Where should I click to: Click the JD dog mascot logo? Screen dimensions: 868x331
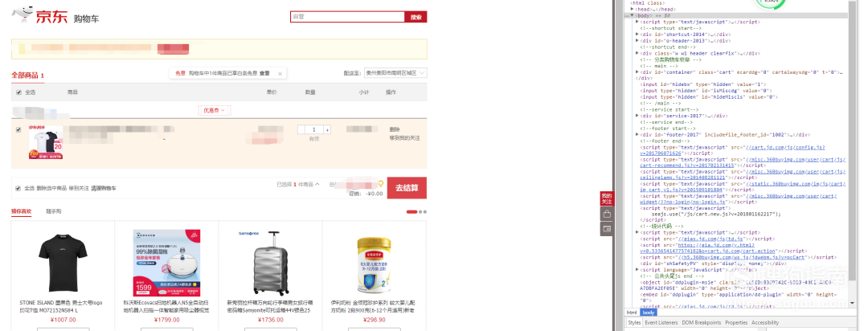23,14
